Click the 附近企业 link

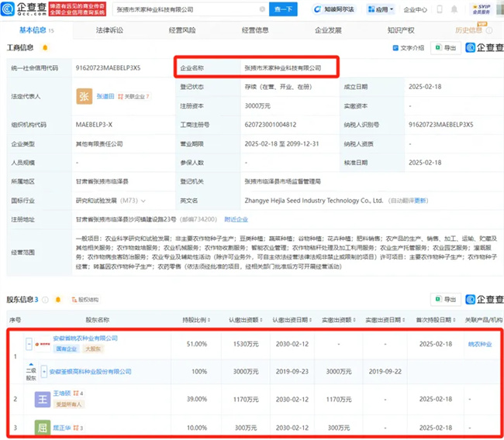click(235, 220)
